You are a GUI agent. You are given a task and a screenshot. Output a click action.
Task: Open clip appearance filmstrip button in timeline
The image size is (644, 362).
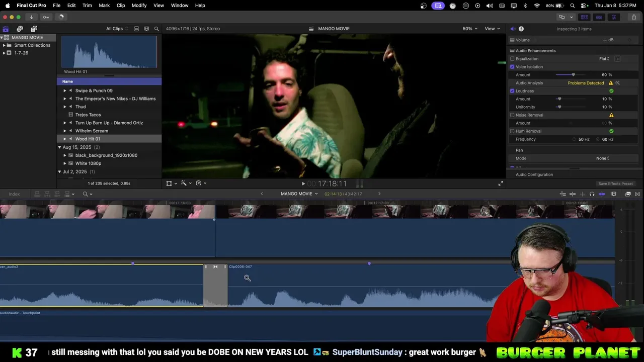(614, 194)
